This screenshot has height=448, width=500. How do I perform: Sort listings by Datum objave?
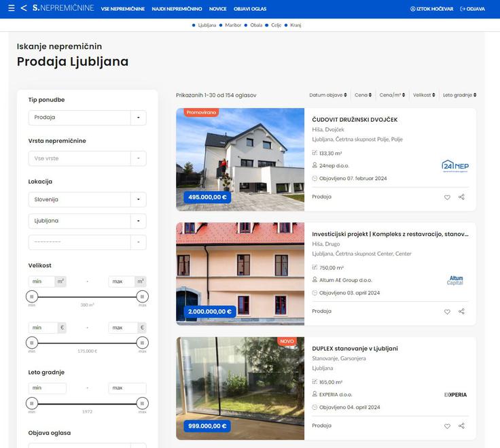(x=328, y=95)
